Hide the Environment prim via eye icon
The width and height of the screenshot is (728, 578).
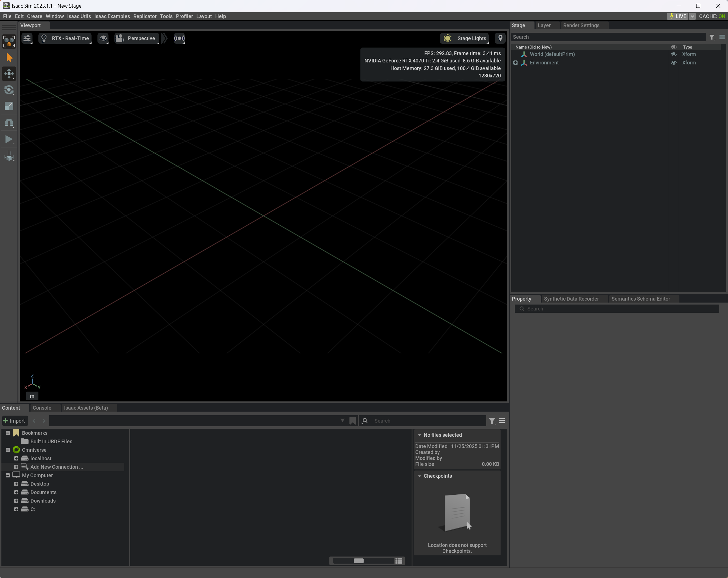click(x=673, y=63)
